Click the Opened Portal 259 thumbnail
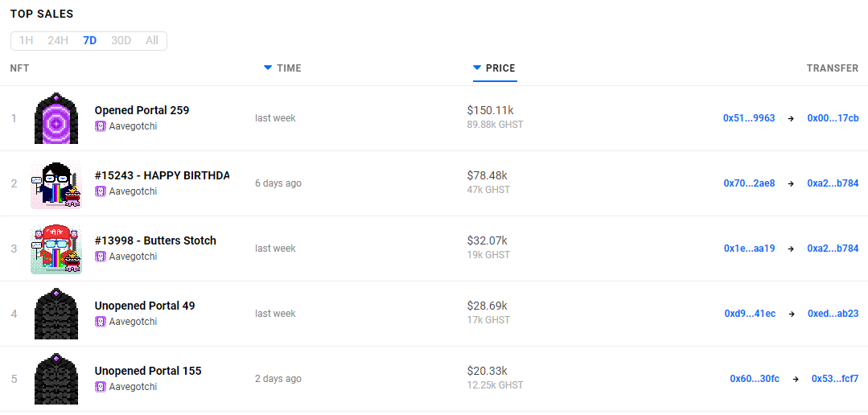 pos(56,118)
